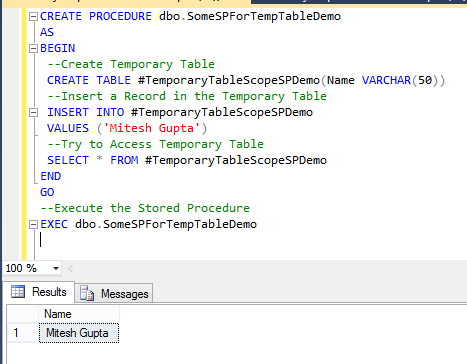Screen dimensions: 467x364
Task: Open the 100 % zoom dropdown
Action: click(x=56, y=268)
